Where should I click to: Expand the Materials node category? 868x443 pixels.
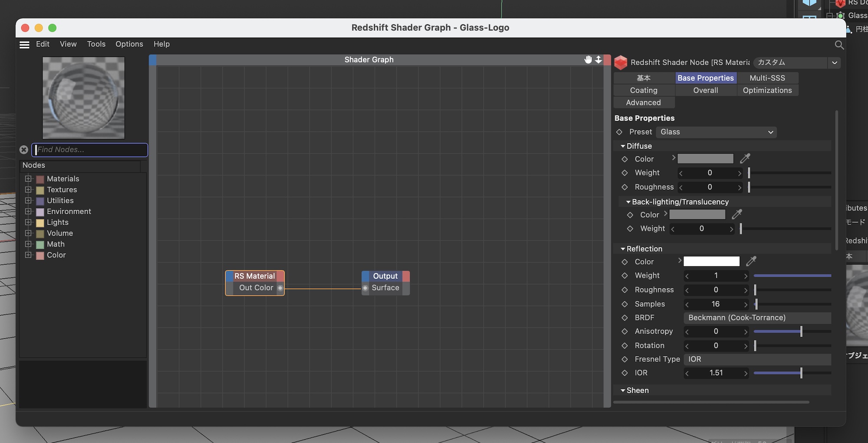pyautogui.click(x=28, y=179)
